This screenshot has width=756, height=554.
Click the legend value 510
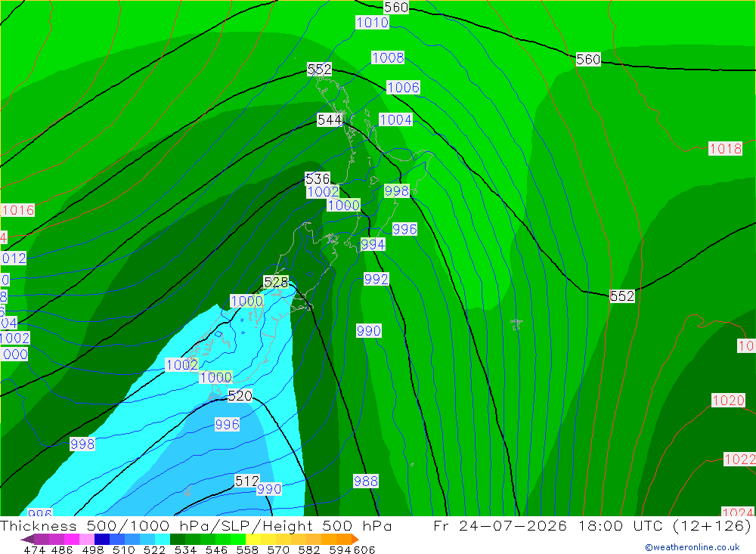(124, 549)
